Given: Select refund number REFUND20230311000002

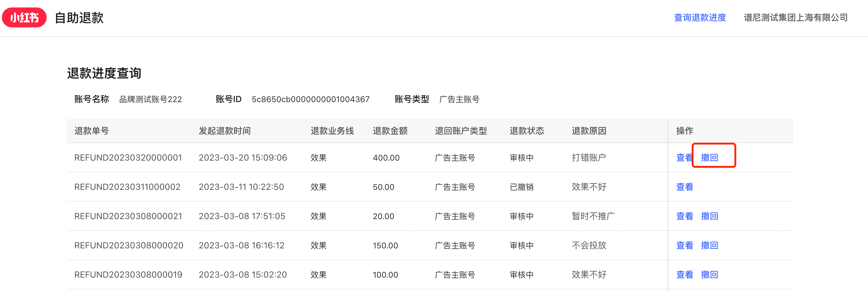Looking at the screenshot, I should 127,187.
